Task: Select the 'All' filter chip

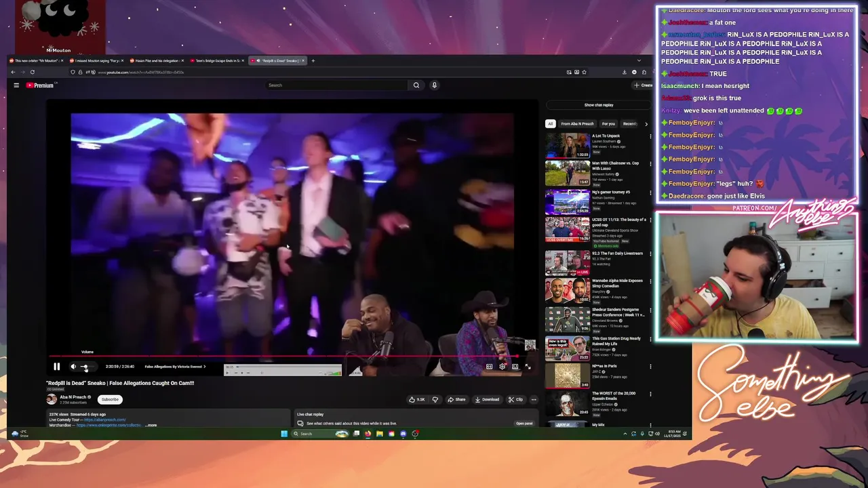Action: tap(550, 124)
